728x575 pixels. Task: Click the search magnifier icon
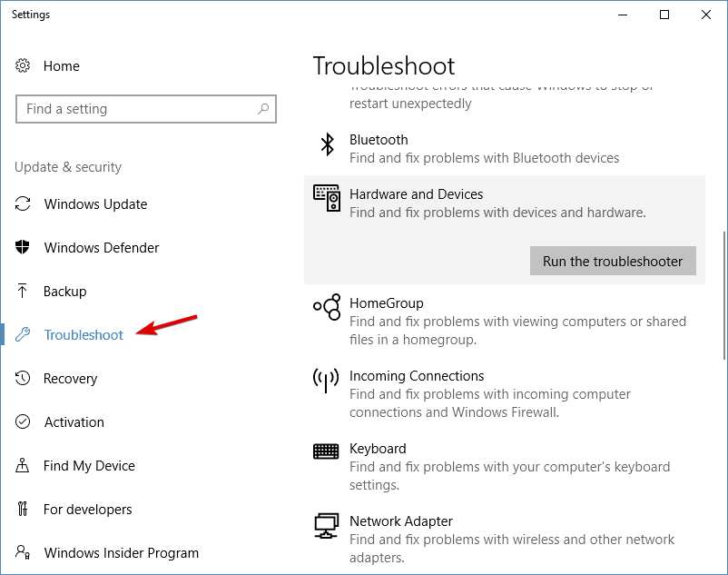pos(263,109)
